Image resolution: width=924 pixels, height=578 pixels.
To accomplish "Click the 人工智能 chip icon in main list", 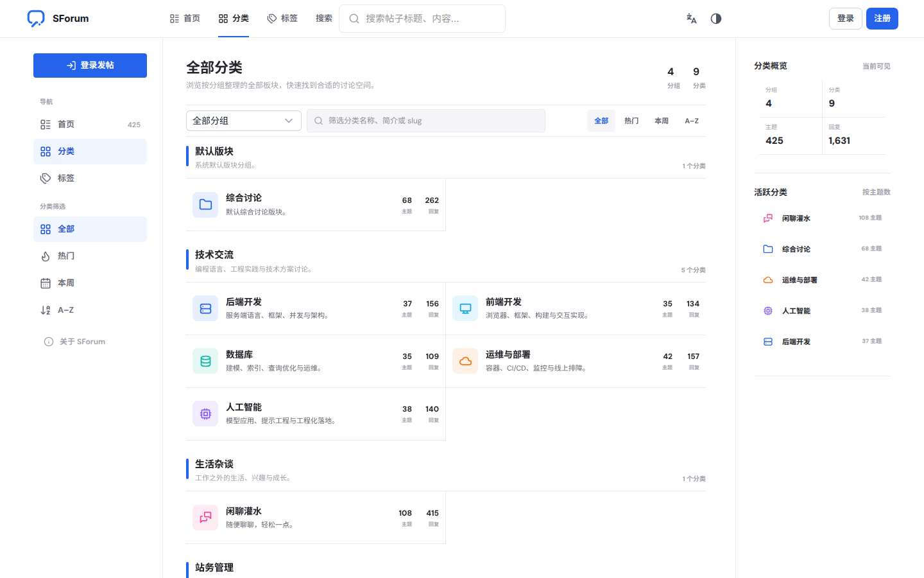I will tap(205, 414).
